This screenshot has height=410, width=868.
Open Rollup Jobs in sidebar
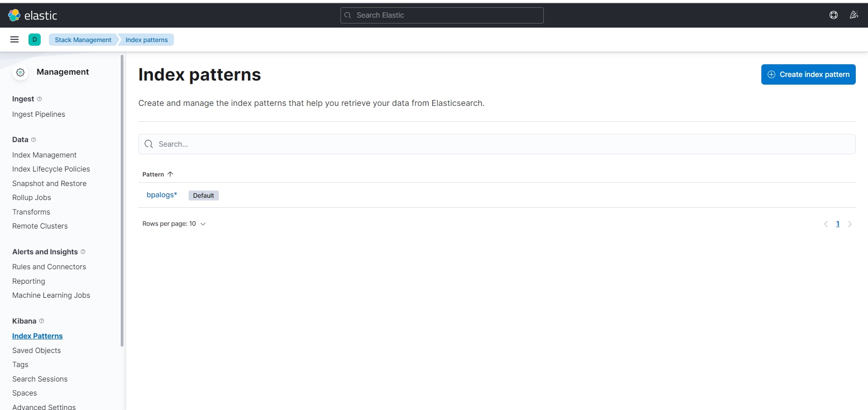(32, 197)
